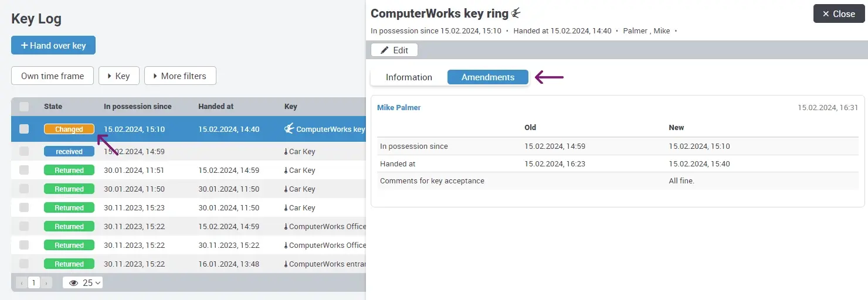Sort by the State column header
Image resolution: width=868 pixels, height=300 pixels.
pos(53,107)
